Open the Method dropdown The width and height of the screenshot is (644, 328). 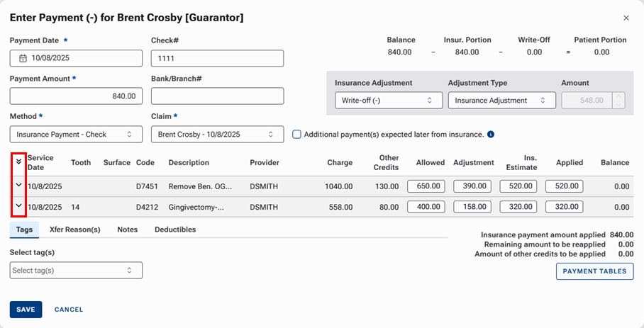(x=76, y=134)
